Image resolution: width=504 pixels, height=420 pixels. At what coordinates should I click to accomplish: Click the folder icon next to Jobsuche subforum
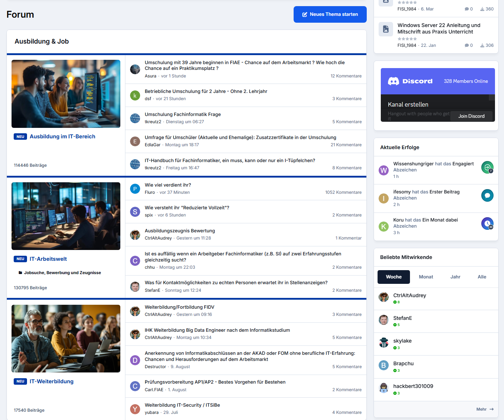pos(20,273)
